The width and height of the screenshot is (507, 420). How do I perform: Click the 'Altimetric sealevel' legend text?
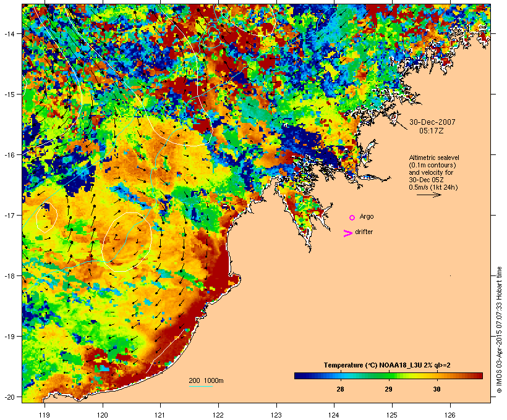pyautogui.click(x=434, y=157)
